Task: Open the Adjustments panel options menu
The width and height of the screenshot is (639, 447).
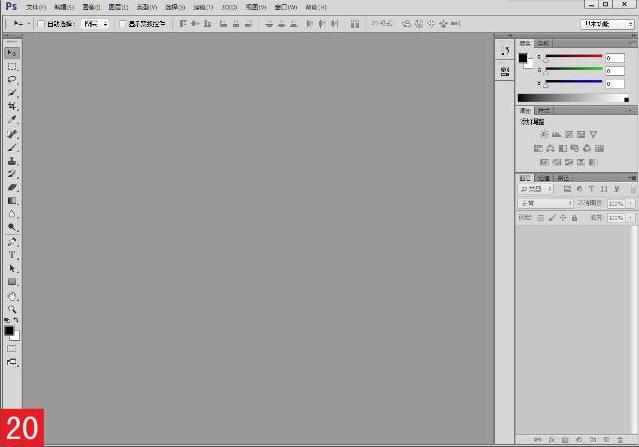Action: click(630, 110)
